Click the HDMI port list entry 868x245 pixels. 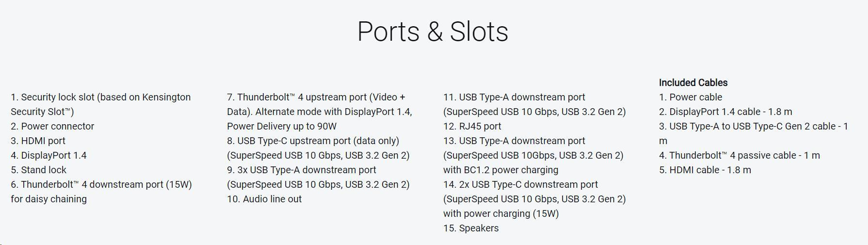click(38, 141)
